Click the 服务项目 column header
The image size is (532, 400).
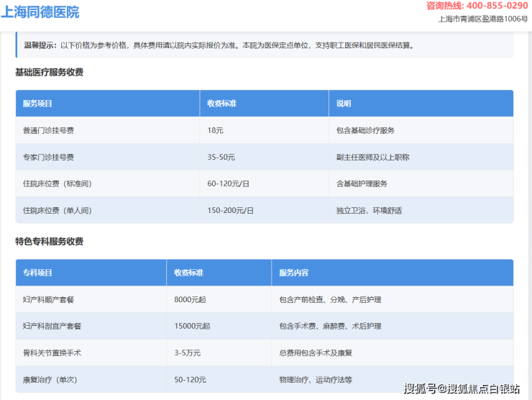point(37,104)
